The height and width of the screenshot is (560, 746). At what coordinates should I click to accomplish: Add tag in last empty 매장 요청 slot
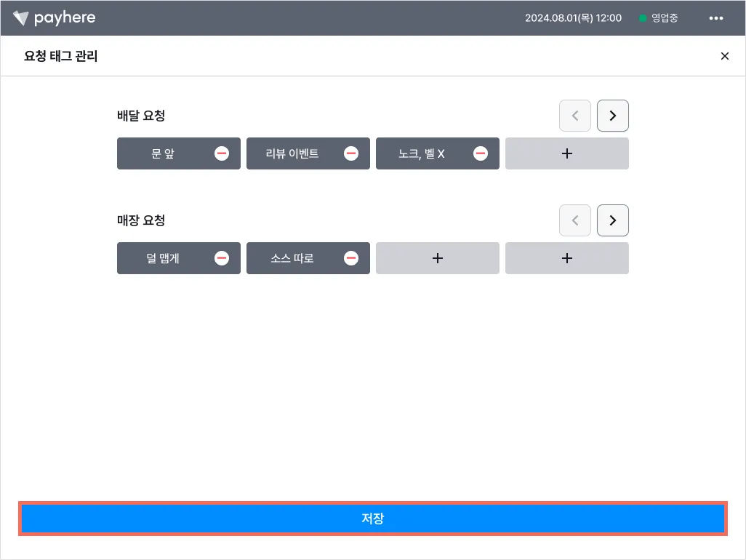click(x=567, y=258)
